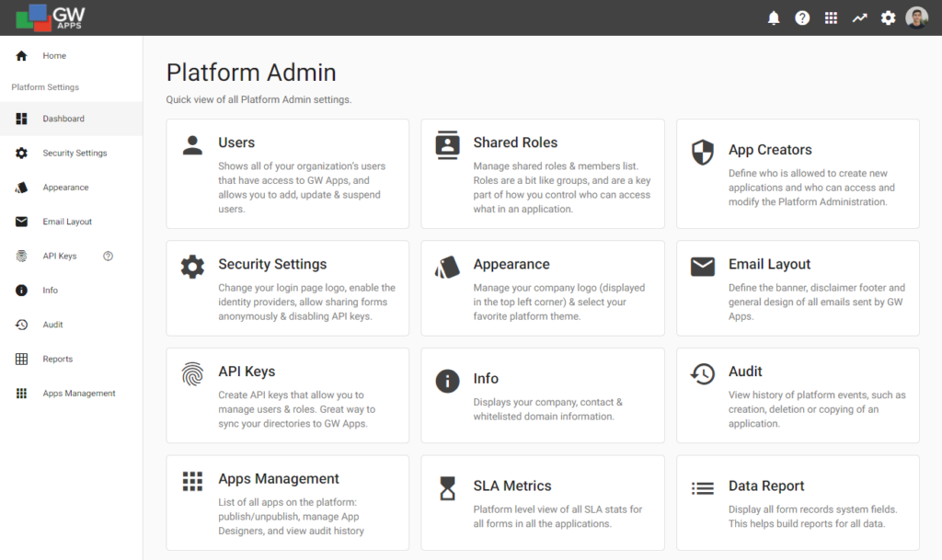Click the Appearance swatch icon in sidebar

(x=22, y=188)
